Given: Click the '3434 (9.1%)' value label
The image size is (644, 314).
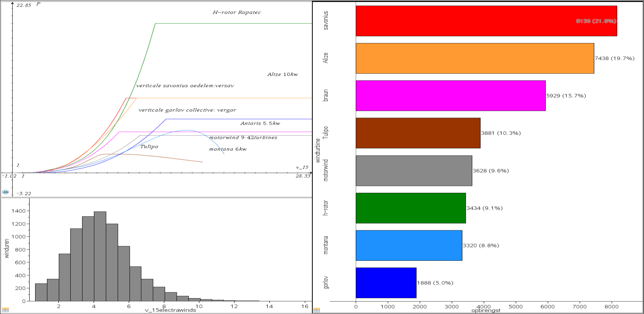Looking at the screenshot, I should tap(485, 208).
